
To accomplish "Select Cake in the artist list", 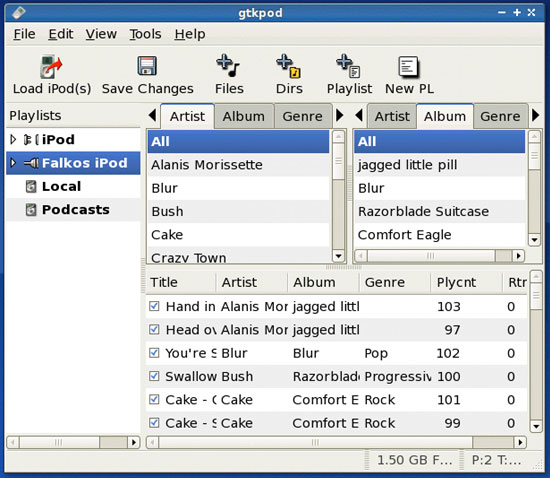I will [x=238, y=235].
